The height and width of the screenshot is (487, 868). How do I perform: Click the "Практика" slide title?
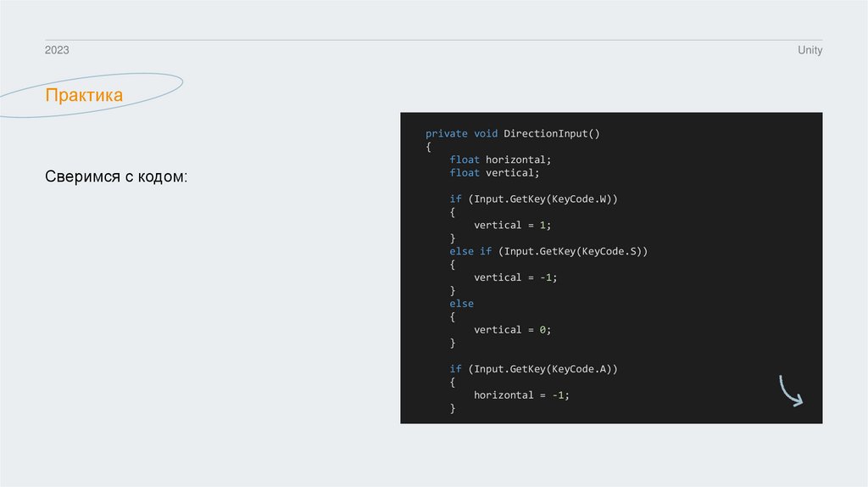(84, 95)
